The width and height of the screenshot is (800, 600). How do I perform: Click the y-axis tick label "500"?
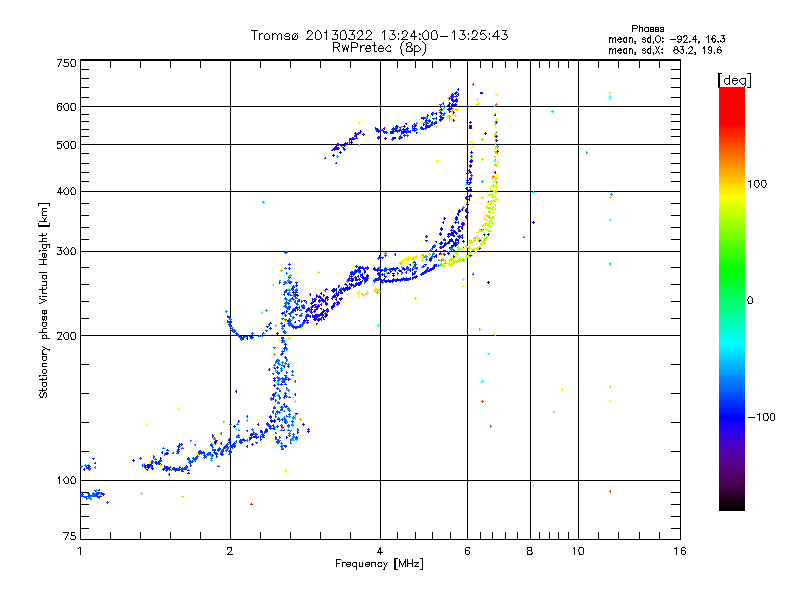pyautogui.click(x=67, y=145)
